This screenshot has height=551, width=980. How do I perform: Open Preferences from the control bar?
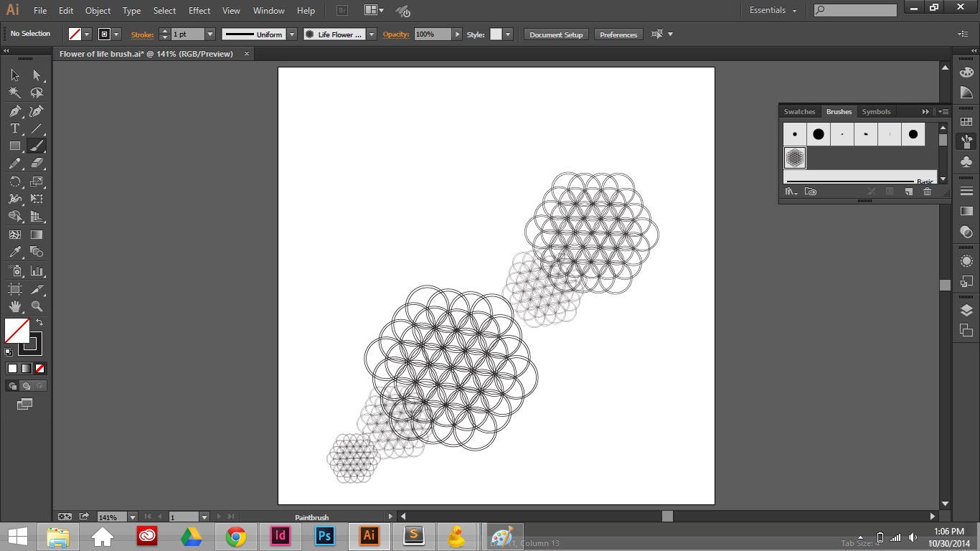[x=618, y=34]
